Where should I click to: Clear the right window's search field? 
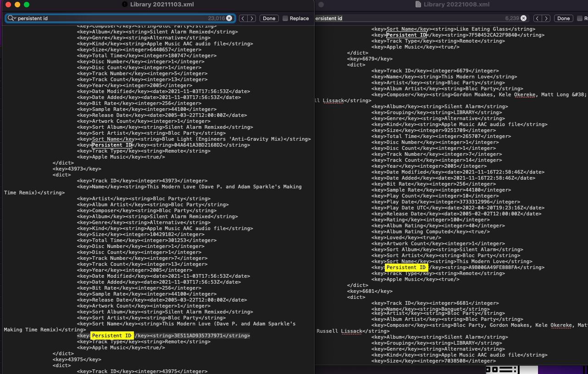pos(524,18)
